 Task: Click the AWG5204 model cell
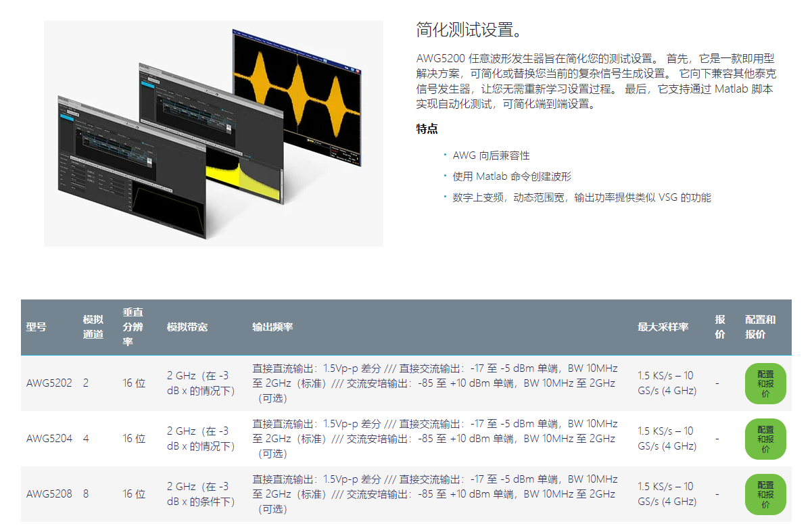[x=49, y=438]
